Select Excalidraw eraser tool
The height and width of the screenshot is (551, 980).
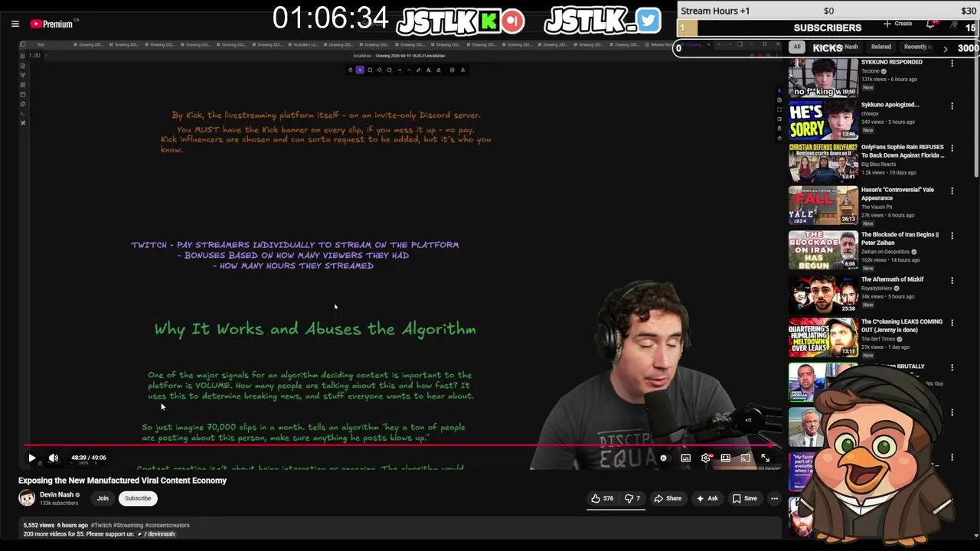[x=438, y=70]
